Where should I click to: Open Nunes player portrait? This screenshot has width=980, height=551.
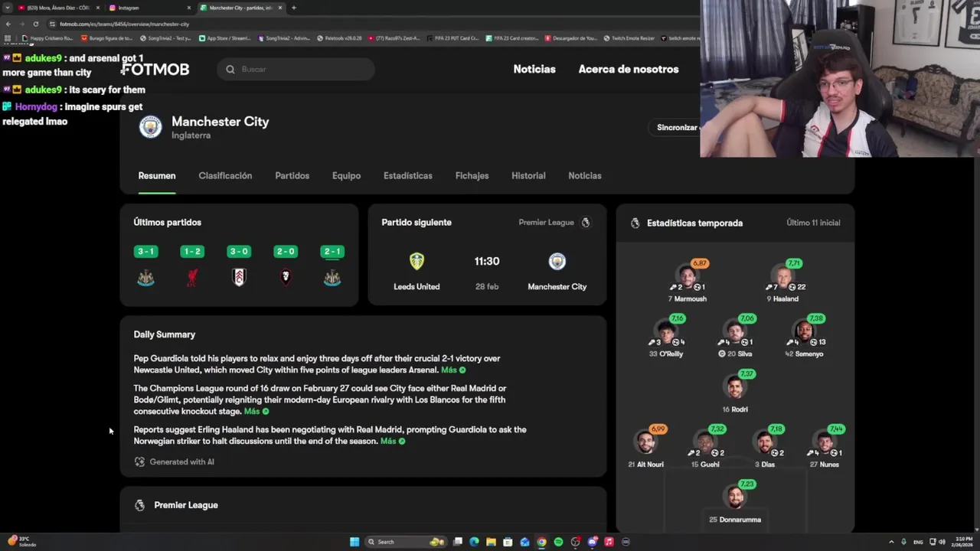point(825,441)
